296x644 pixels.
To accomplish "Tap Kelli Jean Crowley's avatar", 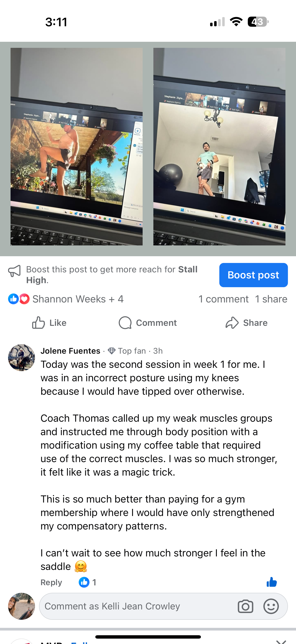I will (22, 606).
